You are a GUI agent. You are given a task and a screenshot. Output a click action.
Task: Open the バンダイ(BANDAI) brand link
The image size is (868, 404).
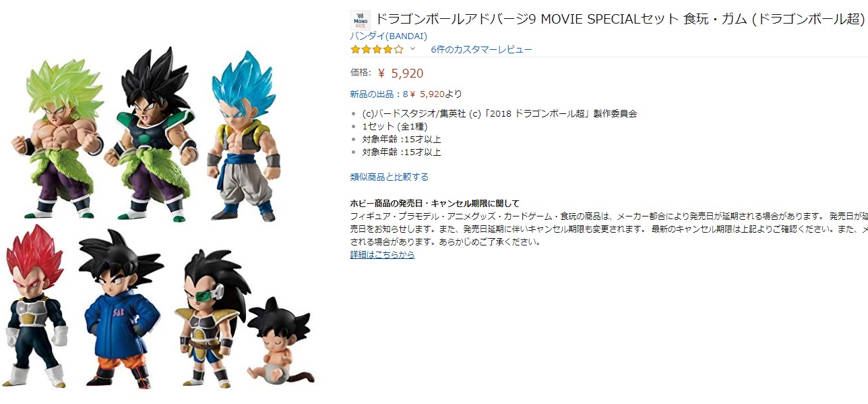click(388, 36)
